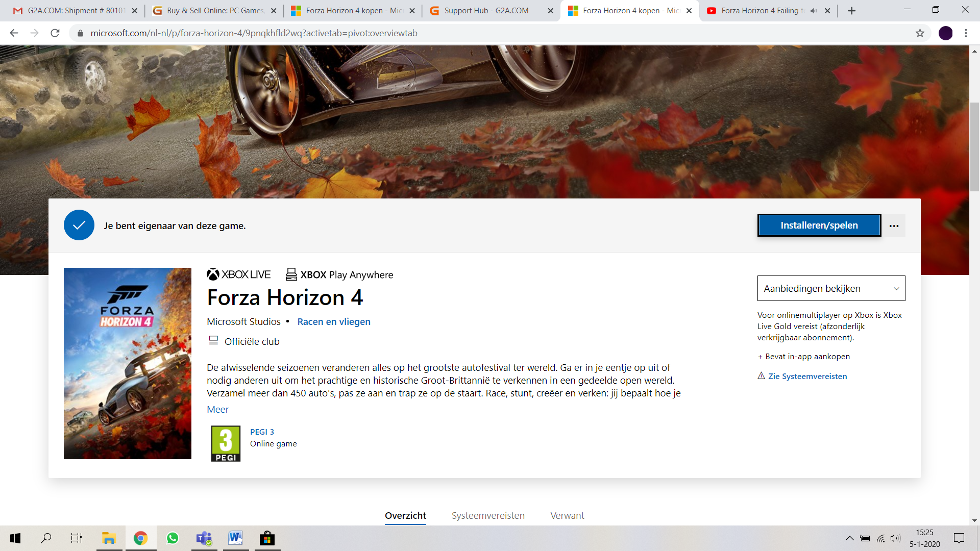Click the Chrome taskbar icon
Screen dimensions: 980x551
point(140,538)
